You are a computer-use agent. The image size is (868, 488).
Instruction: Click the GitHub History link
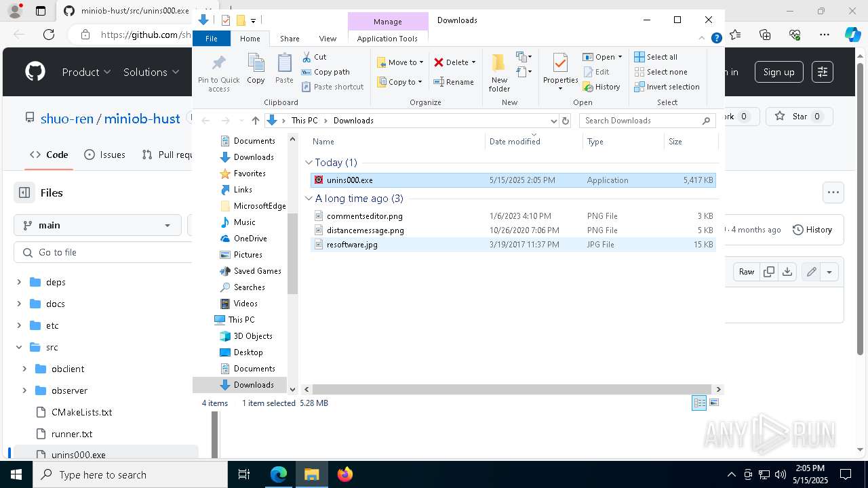coord(812,230)
